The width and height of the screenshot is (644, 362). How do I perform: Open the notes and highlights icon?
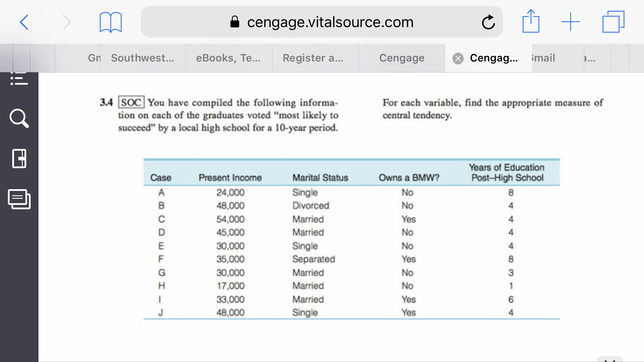19,199
